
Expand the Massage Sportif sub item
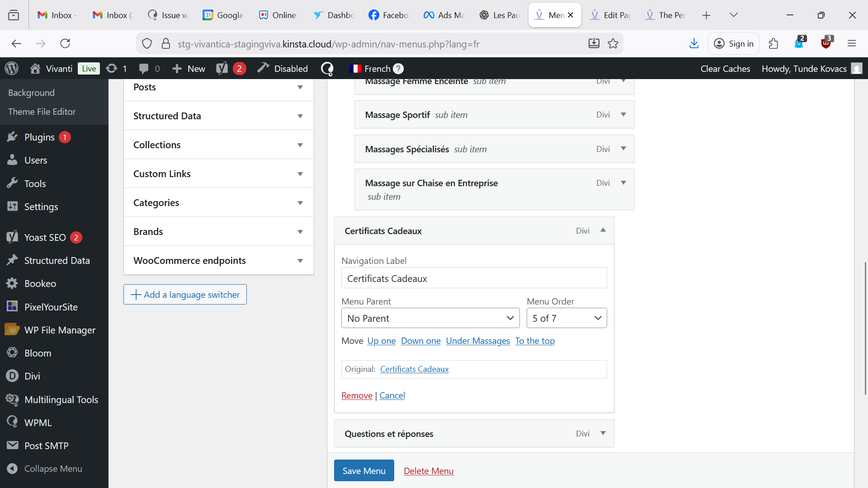[623, 115]
